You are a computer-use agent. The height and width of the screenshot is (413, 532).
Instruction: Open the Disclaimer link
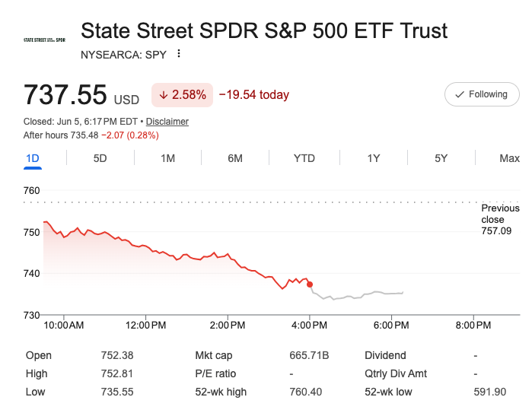click(167, 122)
